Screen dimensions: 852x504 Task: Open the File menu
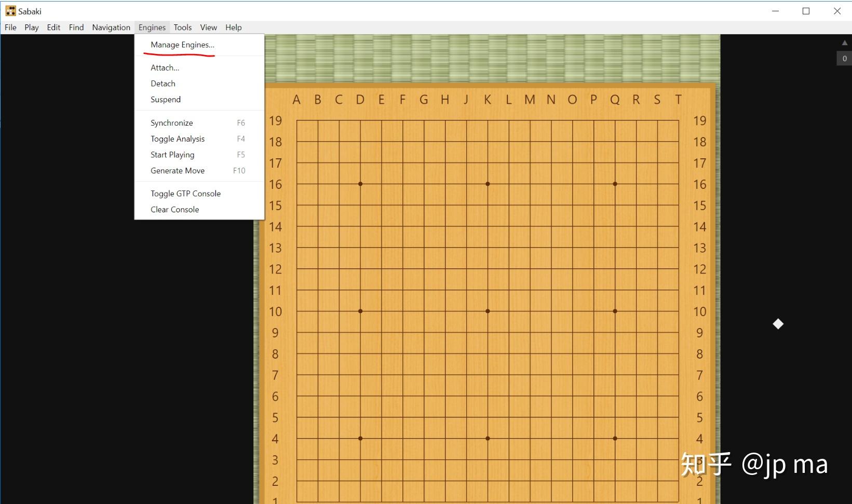click(10, 27)
